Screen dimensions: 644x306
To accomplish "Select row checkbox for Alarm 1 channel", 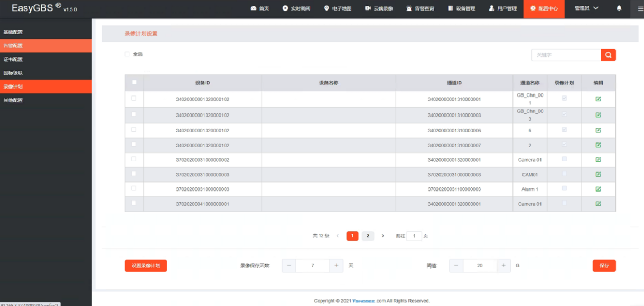I will pos(134,188).
